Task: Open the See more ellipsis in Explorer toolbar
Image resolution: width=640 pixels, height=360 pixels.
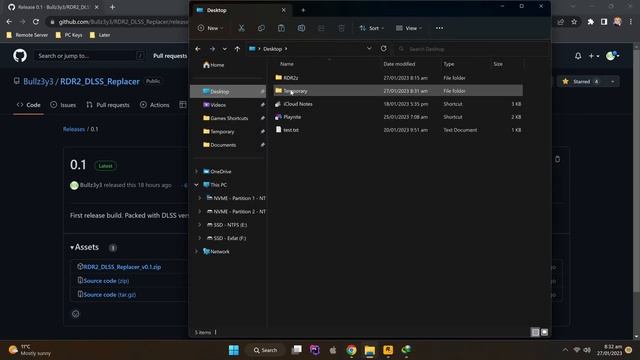Action: [439, 28]
